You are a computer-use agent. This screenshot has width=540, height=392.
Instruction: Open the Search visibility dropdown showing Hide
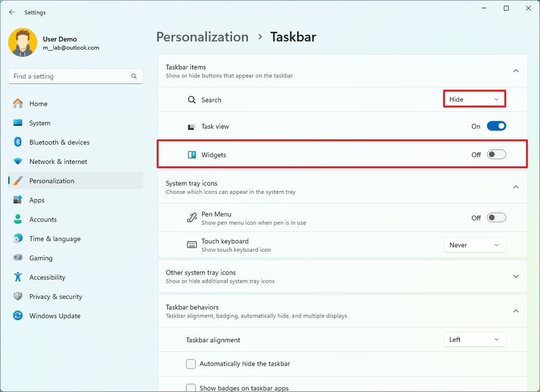(x=474, y=99)
